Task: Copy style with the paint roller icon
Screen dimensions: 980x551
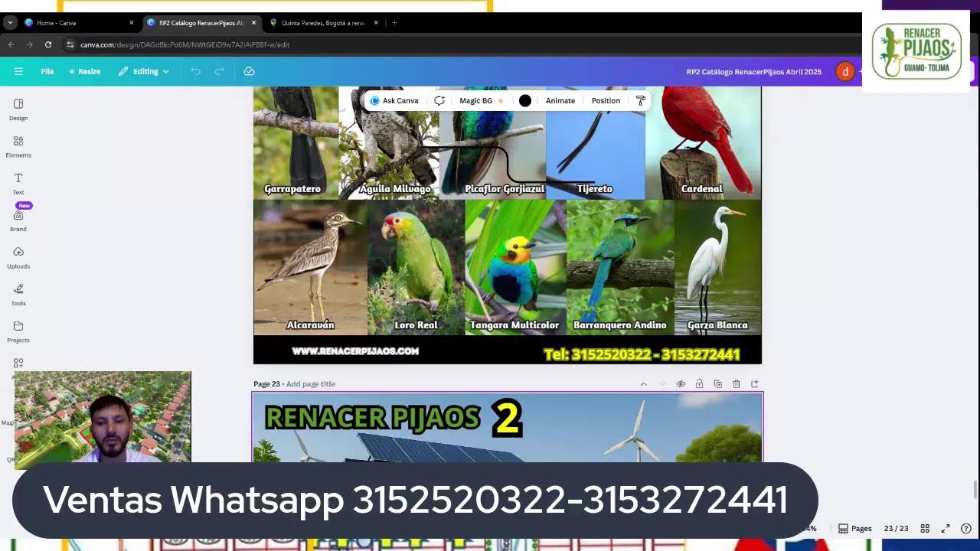Action: pyautogui.click(x=641, y=100)
